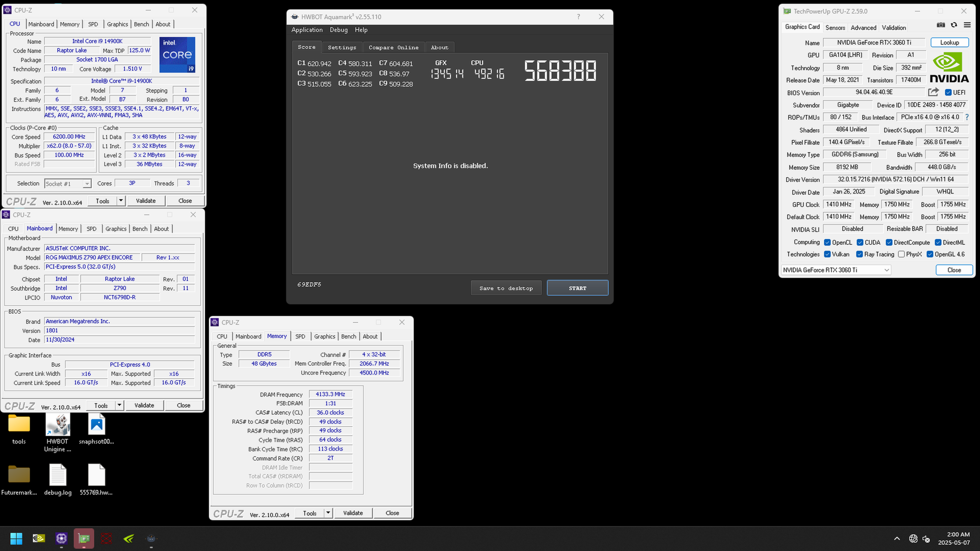Expand Tools arrow in Mainboard window
Image resolution: width=980 pixels, height=551 pixels.
point(119,406)
